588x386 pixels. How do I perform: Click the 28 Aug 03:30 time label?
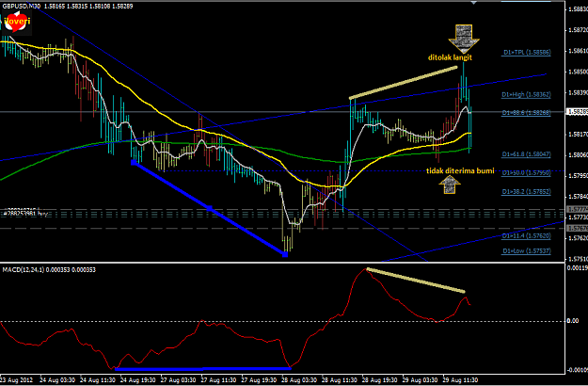point(299,380)
